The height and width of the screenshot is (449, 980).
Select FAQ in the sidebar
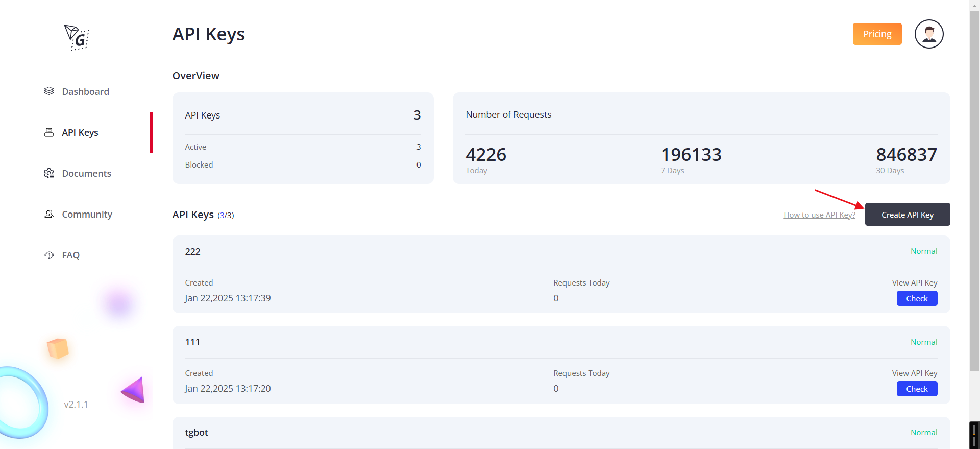click(x=70, y=255)
